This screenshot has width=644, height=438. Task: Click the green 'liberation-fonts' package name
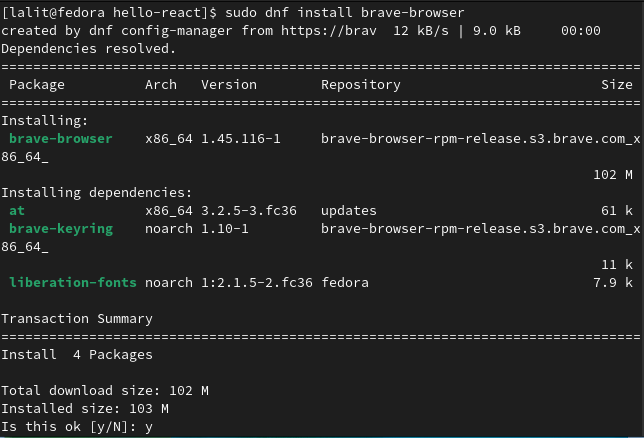73,283
